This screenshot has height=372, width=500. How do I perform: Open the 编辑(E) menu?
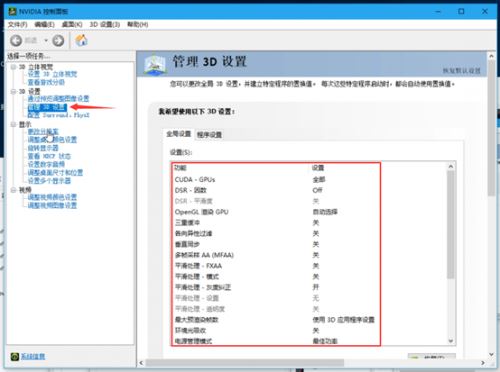[44, 24]
